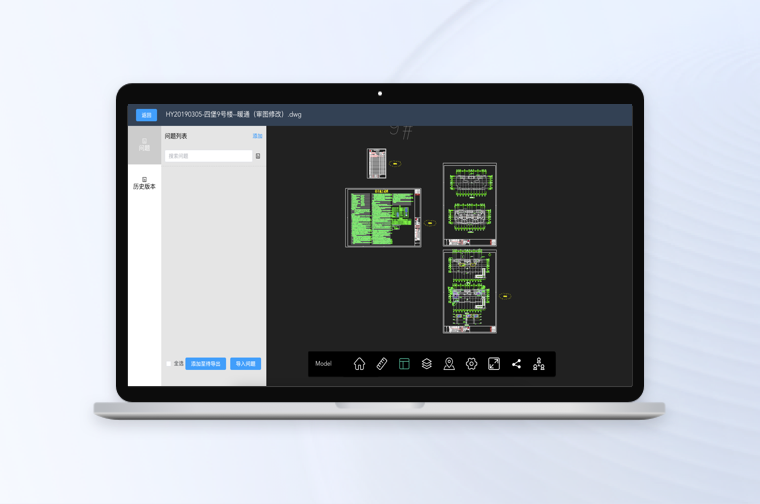Click the fullscreen expand icon

tap(494, 364)
